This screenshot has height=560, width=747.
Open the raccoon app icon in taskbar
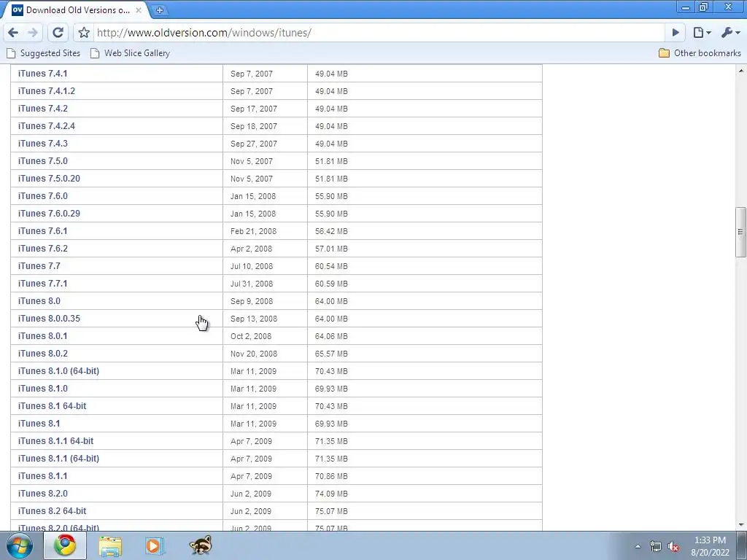(200, 545)
